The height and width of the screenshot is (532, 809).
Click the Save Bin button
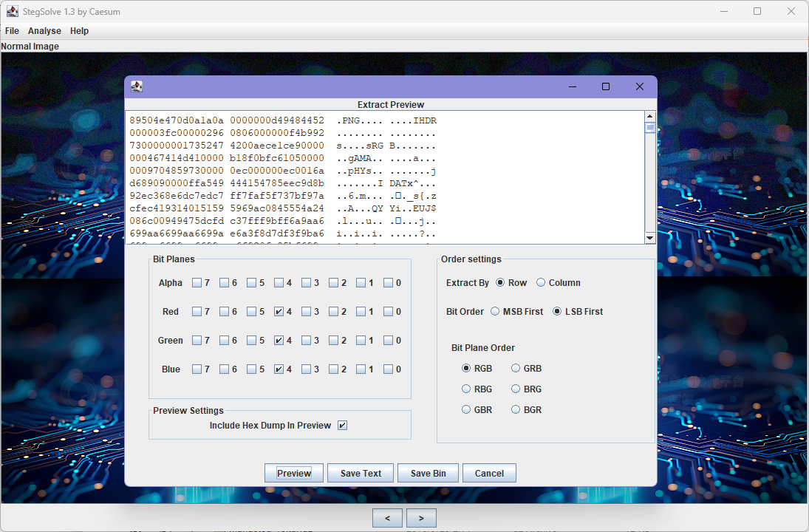[428, 474]
